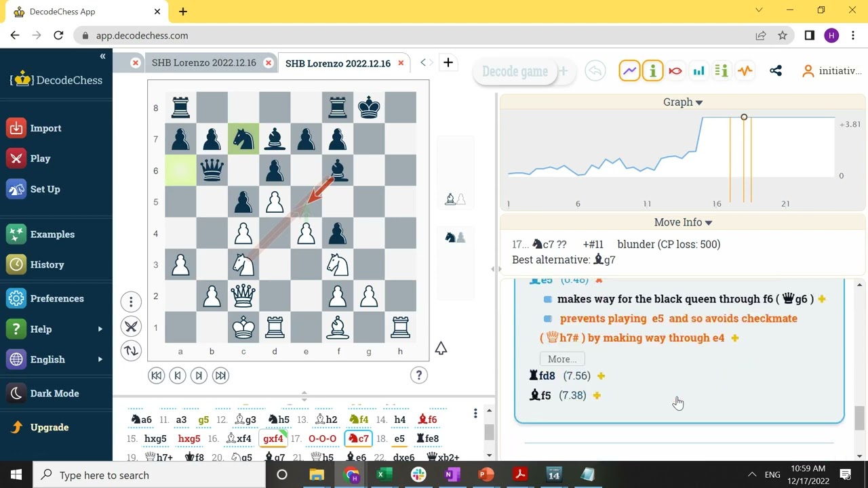Toggle the move info panel icon
The width and height of the screenshot is (868, 488).
[652, 71]
